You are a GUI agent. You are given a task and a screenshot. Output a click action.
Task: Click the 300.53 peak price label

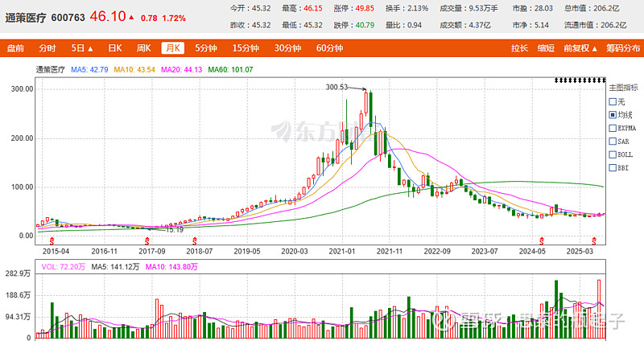point(336,87)
